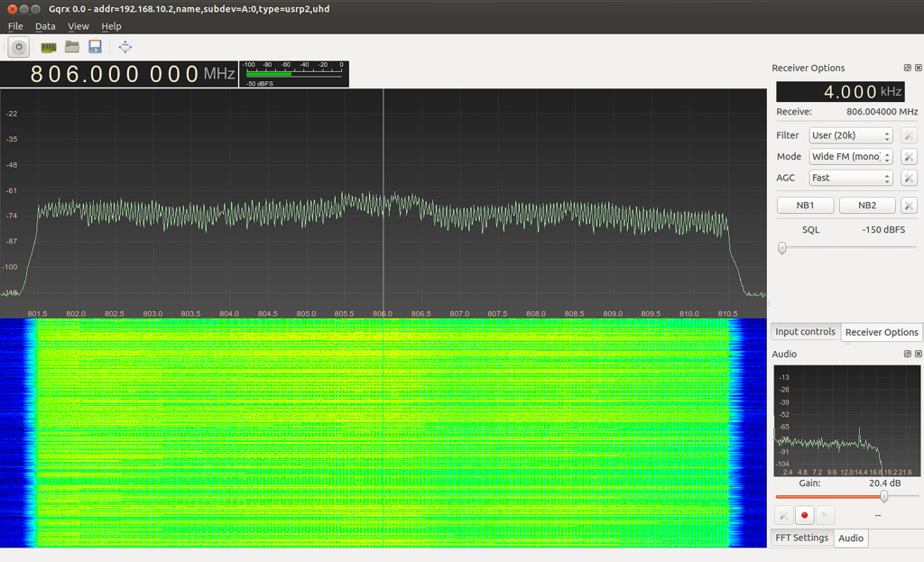The image size is (924, 562).
Task: Click the audio playback play icon
Action: pyautogui.click(x=825, y=514)
